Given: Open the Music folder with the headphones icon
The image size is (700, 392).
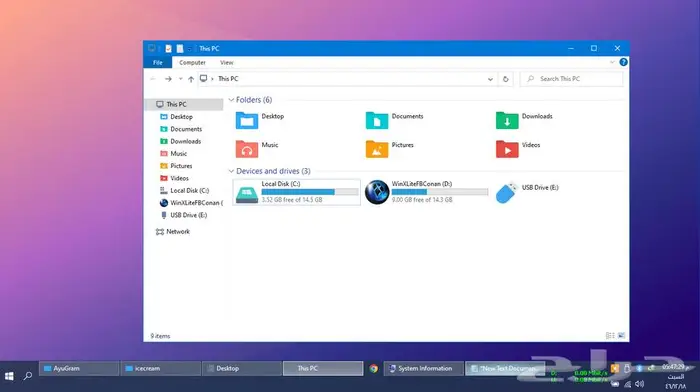Looking at the screenshot, I should point(247,150).
